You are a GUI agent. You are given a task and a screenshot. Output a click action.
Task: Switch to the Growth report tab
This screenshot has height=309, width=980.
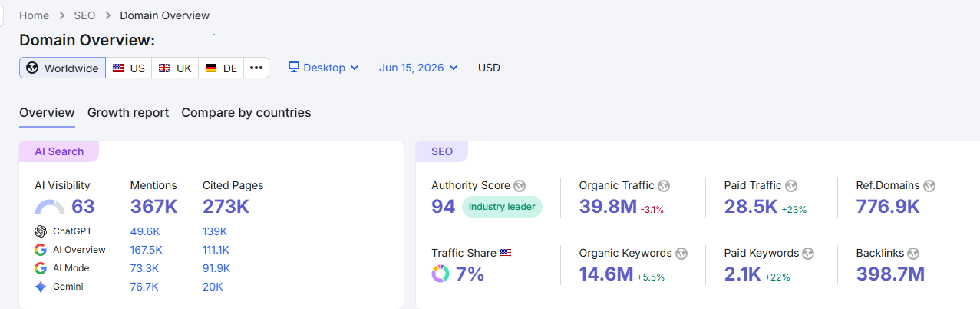(x=128, y=112)
